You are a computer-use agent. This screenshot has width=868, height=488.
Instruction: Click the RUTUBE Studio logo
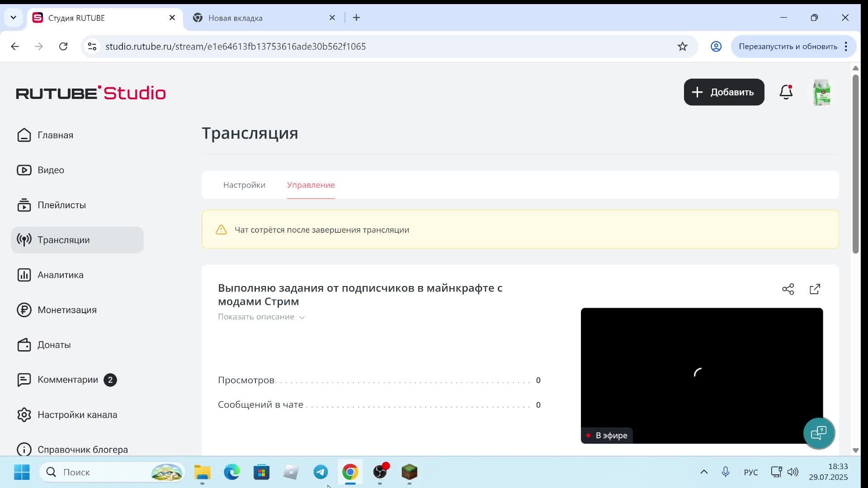pyautogui.click(x=91, y=93)
